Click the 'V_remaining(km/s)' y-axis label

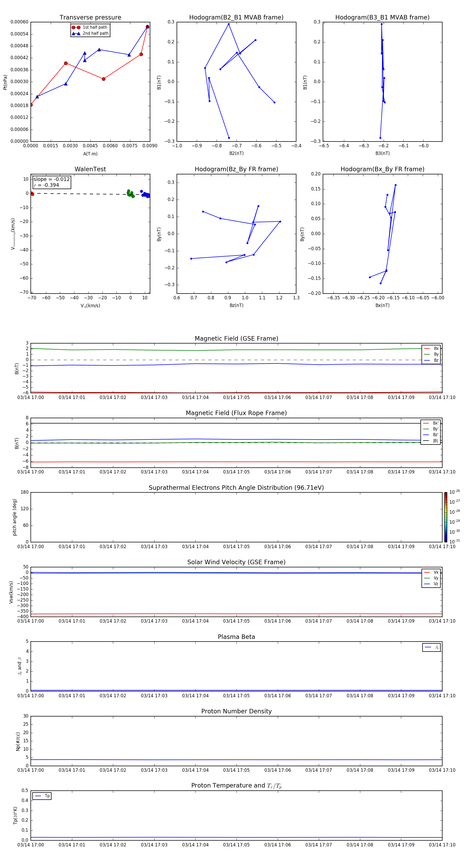coord(13,234)
